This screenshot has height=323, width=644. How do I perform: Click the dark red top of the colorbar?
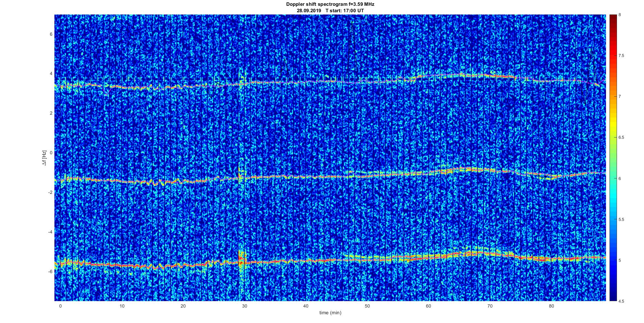pyautogui.click(x=613, y=19)
